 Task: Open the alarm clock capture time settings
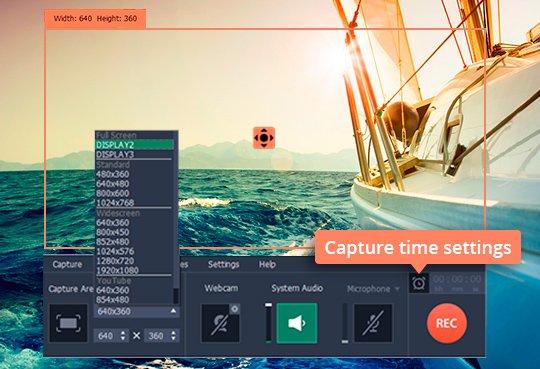tap(419, 283)
